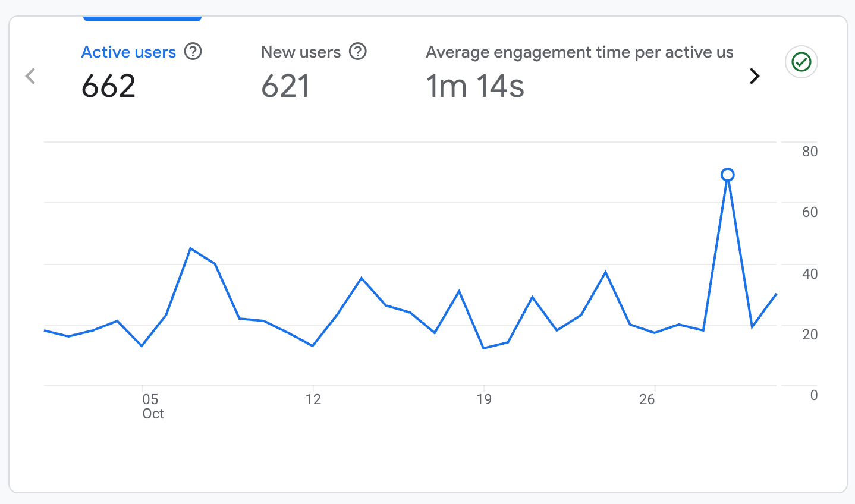Click the 40 label on y-axis
855x504 pixels.
(809, 274)
